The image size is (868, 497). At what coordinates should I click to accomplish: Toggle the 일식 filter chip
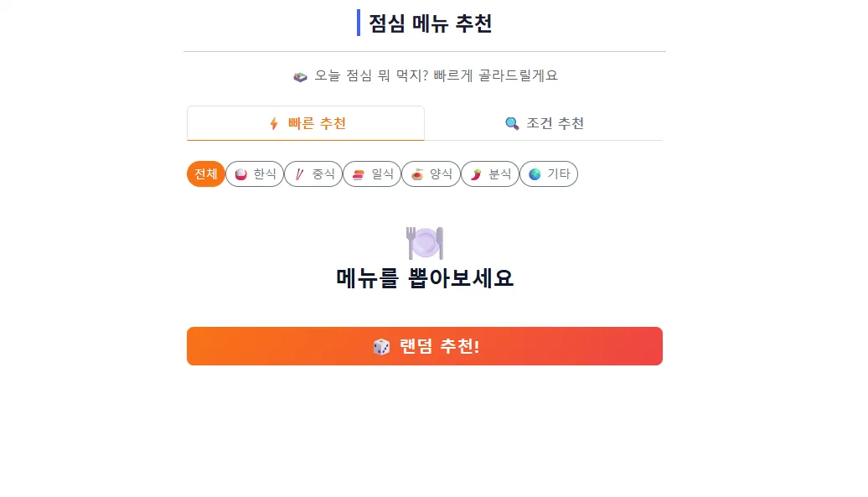tap(372, 173)
